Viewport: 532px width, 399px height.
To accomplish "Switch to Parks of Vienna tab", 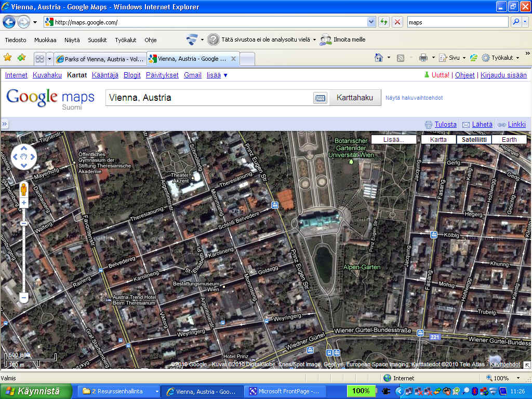I will tap(100, 59).
